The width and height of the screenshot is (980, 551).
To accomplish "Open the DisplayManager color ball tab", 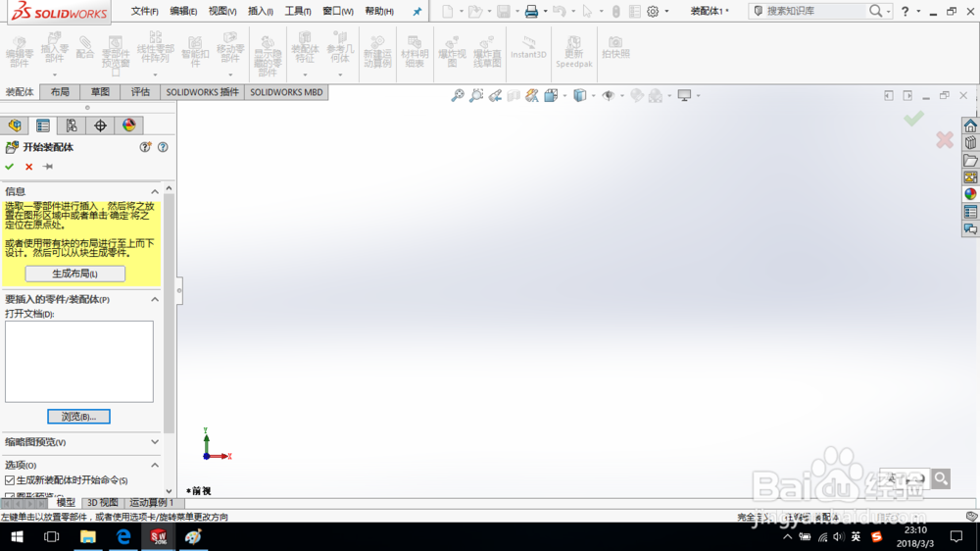I will [x=128, y=125].
